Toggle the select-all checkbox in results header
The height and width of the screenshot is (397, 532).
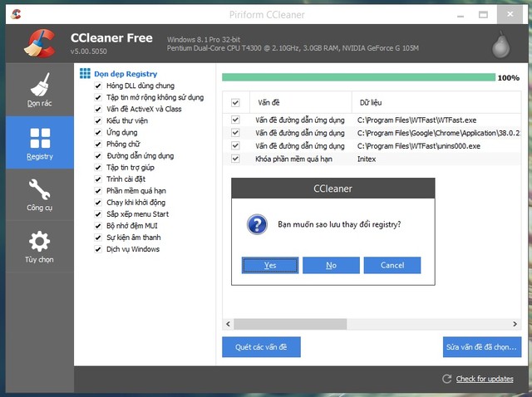(235, 103)
